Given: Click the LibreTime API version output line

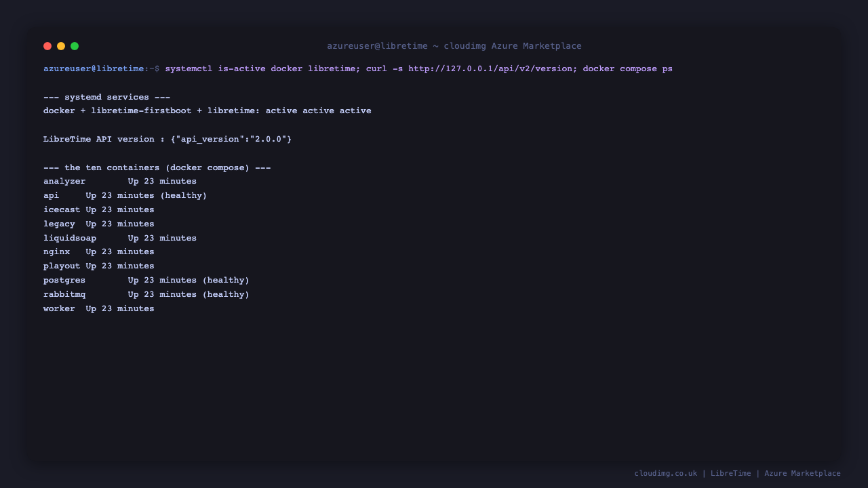Looking at the screenshot, I should (167, 139).
